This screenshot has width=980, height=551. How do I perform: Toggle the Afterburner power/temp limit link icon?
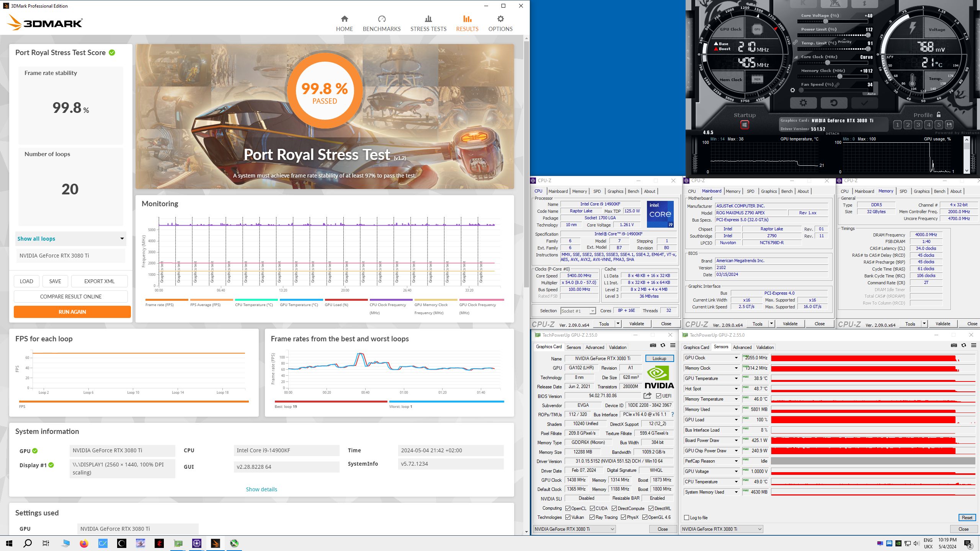795,42
